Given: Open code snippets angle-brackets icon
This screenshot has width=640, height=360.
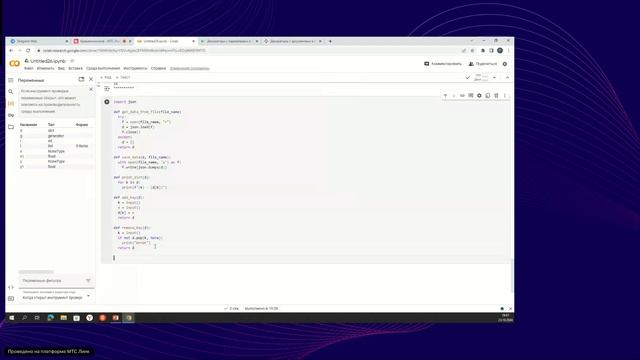Looking at the screenshot, I should (x=11, y=287).
